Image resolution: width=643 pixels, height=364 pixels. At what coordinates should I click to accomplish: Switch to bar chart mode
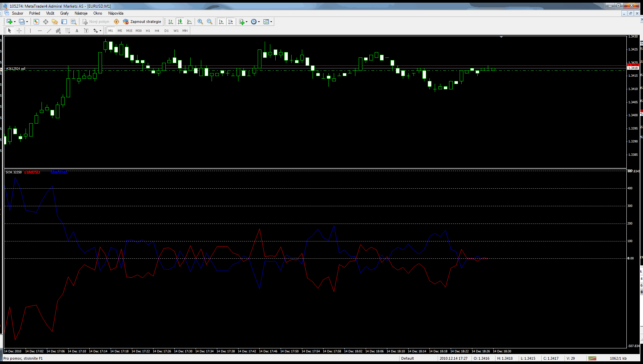coord(171,22)
